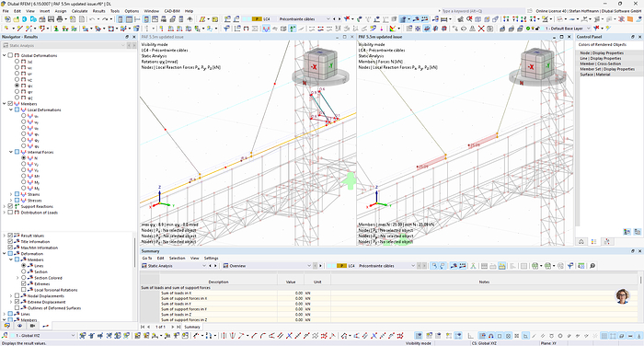Click the keyword search input field

pyautogui.click(x=481, y=11)
